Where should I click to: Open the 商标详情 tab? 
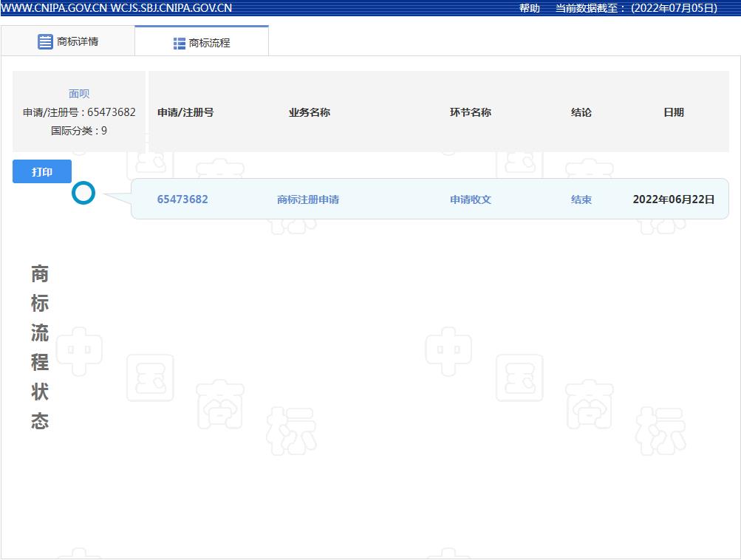pos(68,41)
